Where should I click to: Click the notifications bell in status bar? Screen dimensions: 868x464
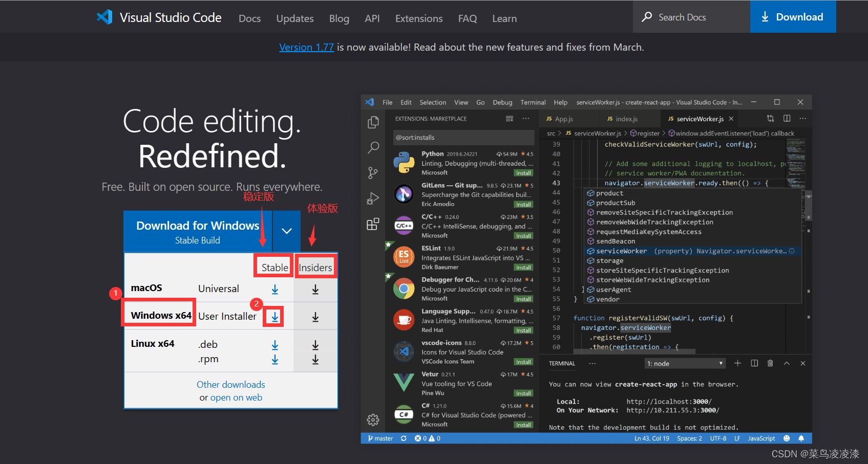[801, 438]
